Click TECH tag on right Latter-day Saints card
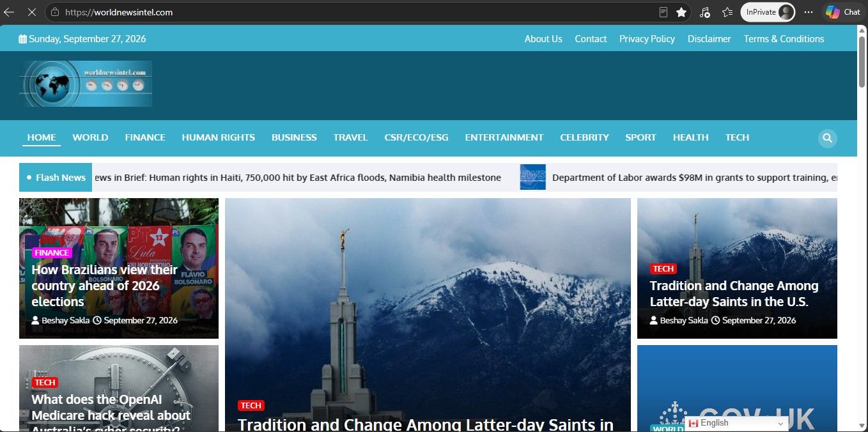 pos(663,268)
